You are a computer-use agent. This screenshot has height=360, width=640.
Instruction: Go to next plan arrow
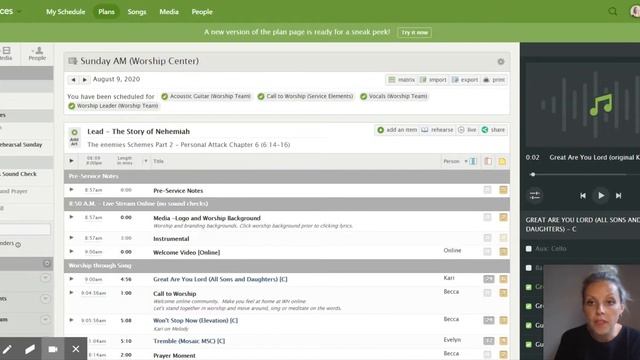pos(84,80)
